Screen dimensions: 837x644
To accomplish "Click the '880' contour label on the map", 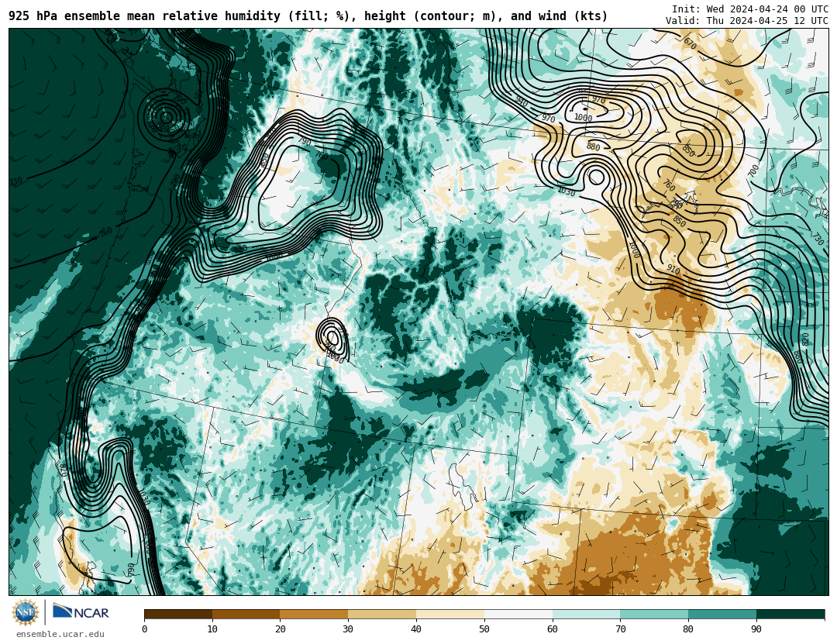I will point(593,146).
